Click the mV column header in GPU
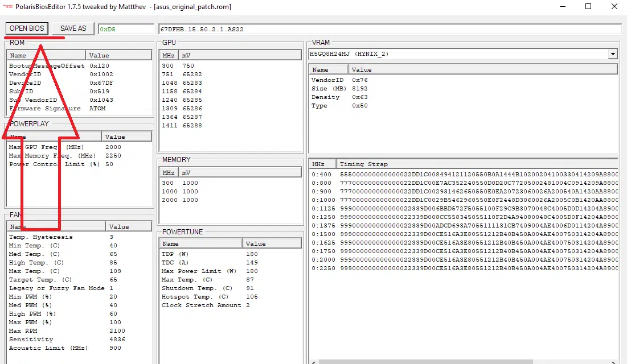 coord(240,55)
